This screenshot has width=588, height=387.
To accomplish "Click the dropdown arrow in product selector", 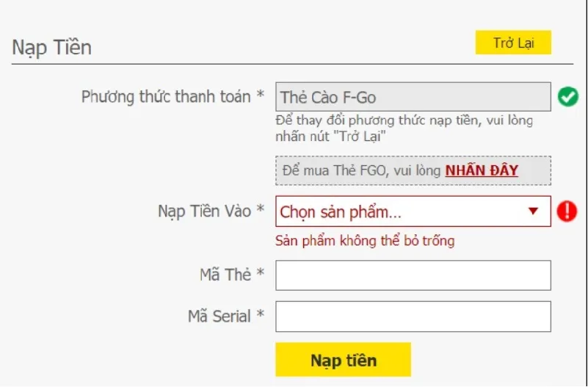I will point(534,211).
